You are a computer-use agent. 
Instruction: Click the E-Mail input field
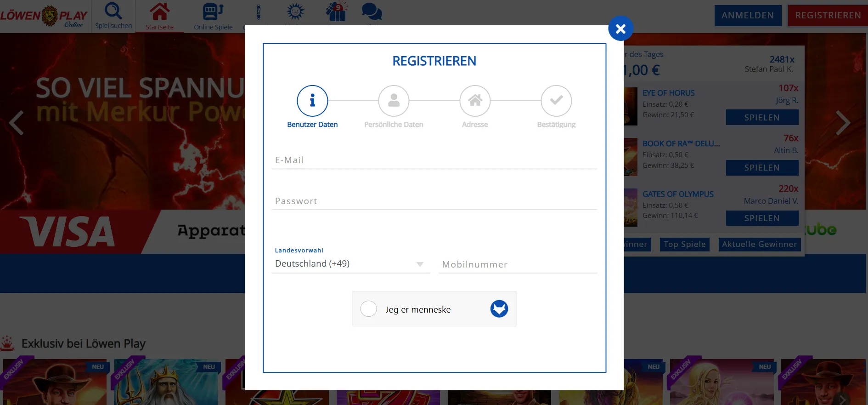point(434,160)
